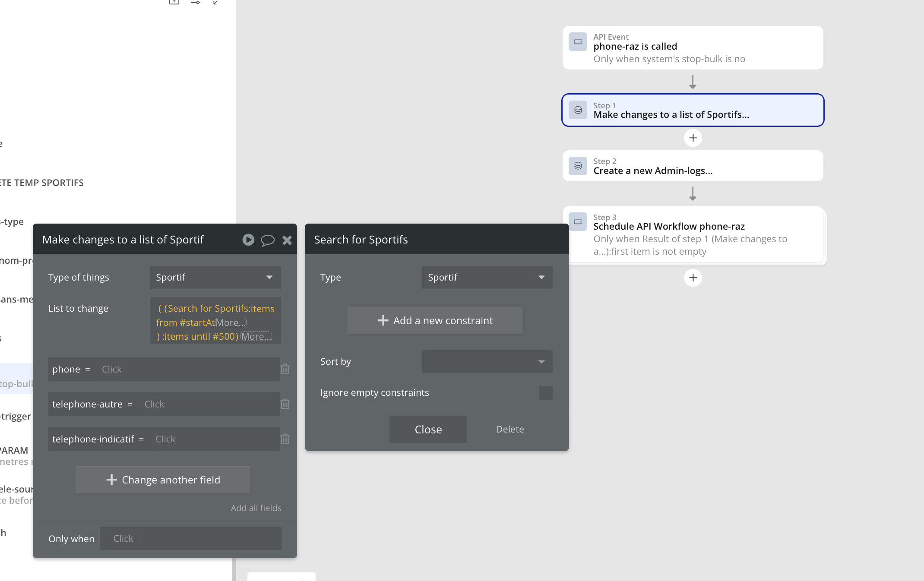Click the trash icon beside the telephone-indicatif field
The width and height of the screenshot is (924, 581).
(285, 439)
